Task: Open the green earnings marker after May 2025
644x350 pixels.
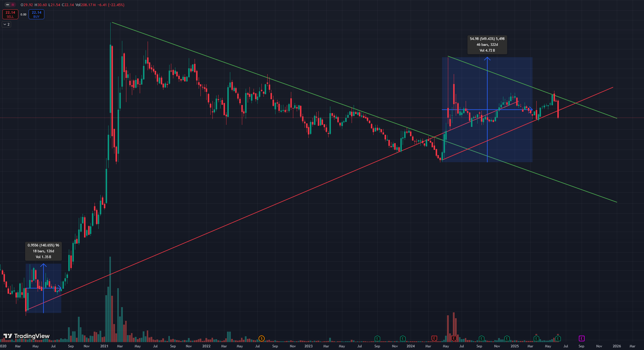Action: pyautogui.click(x=558, y=338)
